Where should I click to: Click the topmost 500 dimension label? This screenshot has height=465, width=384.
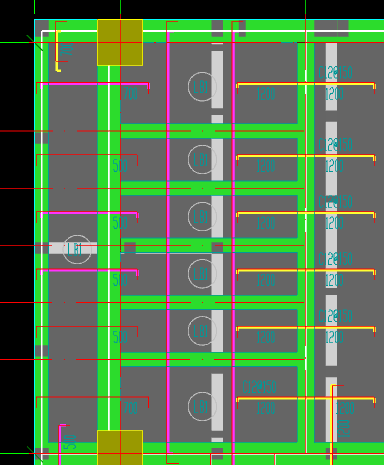120,166
